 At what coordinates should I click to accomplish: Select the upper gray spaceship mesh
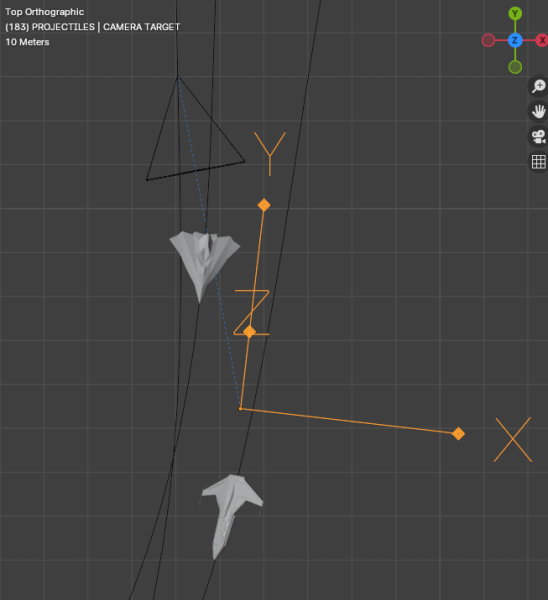pos(204,260)
